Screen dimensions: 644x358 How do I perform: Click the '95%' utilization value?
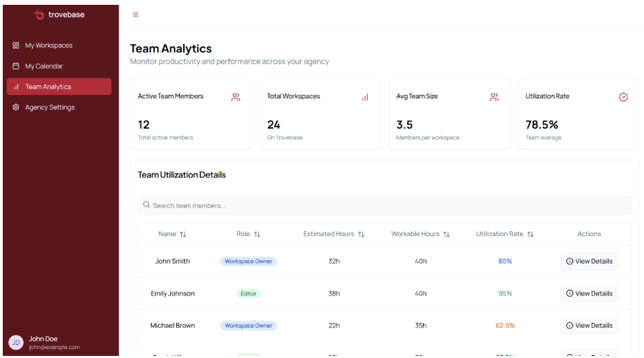pyautogui.click(x=505, y=293)
